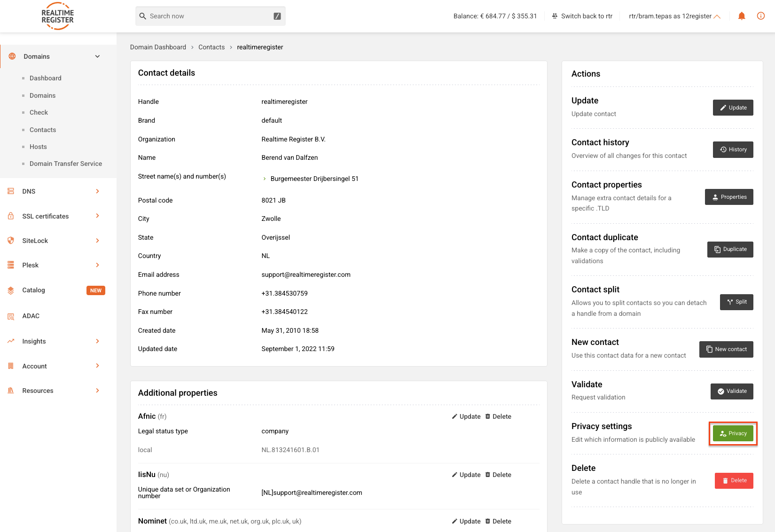Collapse the Domains sidebar section
This screenshot has height=532, width=775.
point(98,56)
